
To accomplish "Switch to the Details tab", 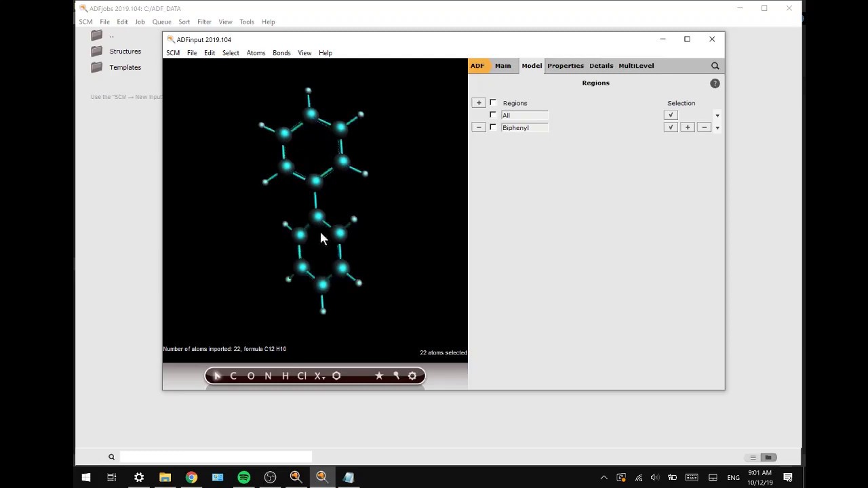I will (x=601, y=66).
